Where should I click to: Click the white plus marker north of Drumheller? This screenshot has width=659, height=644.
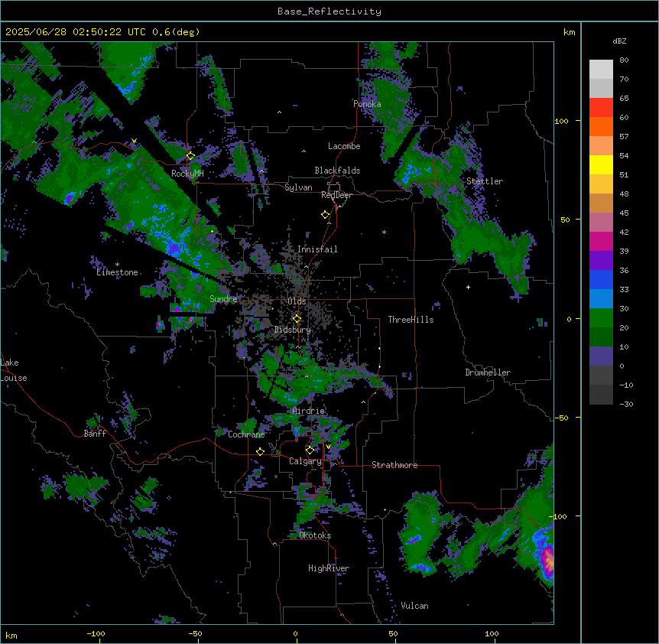(468, 287)
